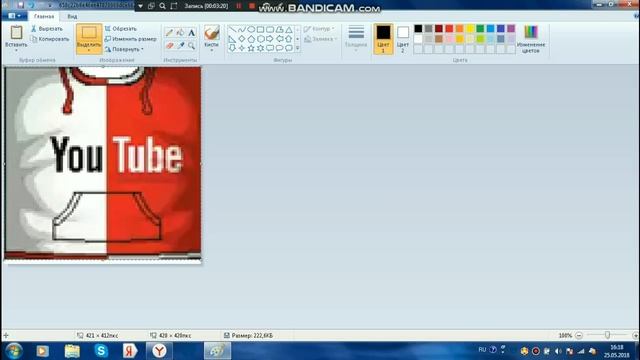
Task: Click the RU language indicator
Action: 482,350
